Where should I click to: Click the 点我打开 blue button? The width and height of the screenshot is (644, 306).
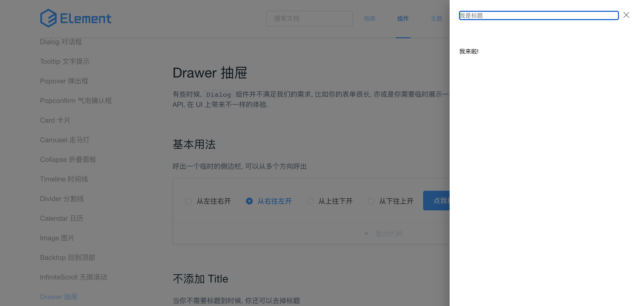[436, 200]
